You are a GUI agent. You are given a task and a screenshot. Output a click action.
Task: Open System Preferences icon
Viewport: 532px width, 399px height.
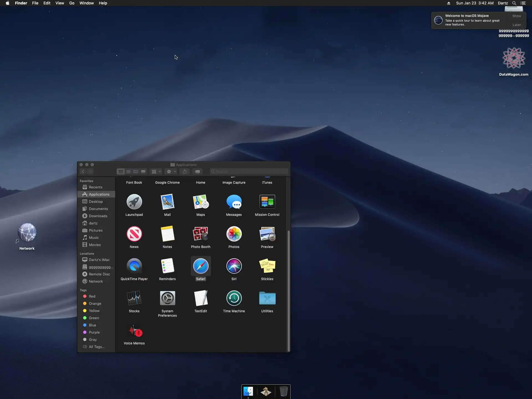pyautogui.click(x=167, y=298)
